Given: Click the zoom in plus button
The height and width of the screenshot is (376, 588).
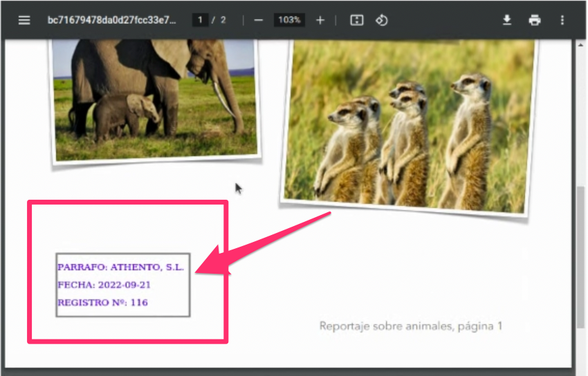Looking at the screenshot, I should (x=320, y=20).
